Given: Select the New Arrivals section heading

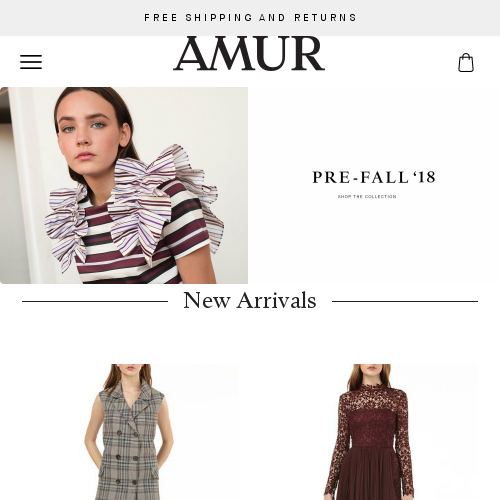Looking at the screenshot, I should tap(250, 301).
